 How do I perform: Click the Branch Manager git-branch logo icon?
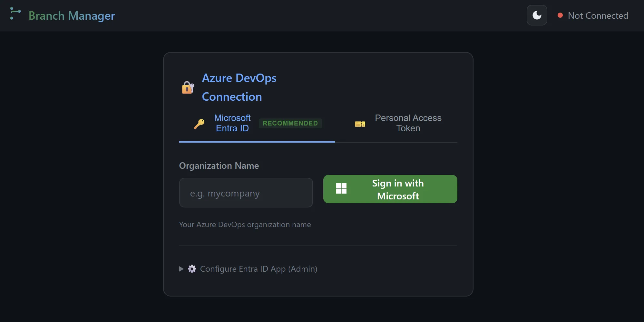(x=15, y=14)
